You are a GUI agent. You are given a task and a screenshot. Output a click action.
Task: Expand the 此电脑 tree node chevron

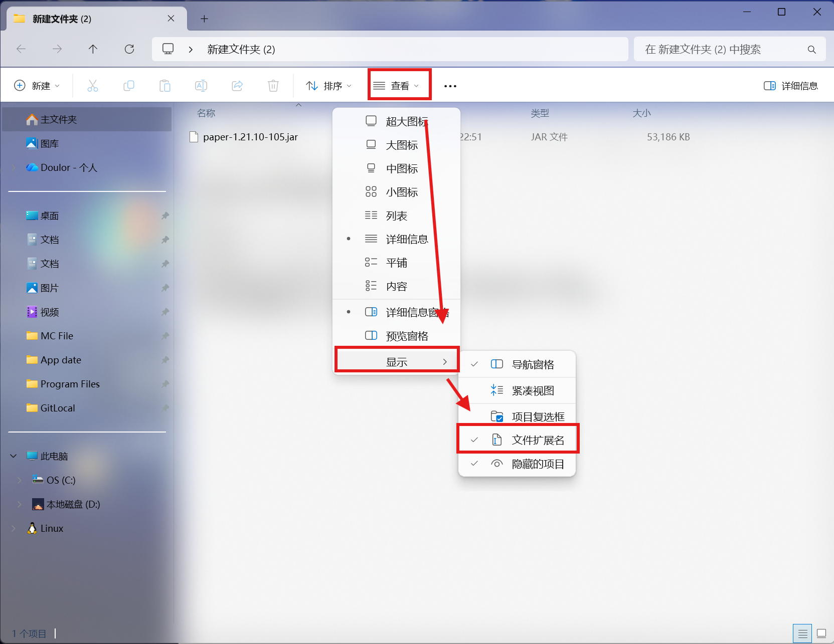point(14,456)
